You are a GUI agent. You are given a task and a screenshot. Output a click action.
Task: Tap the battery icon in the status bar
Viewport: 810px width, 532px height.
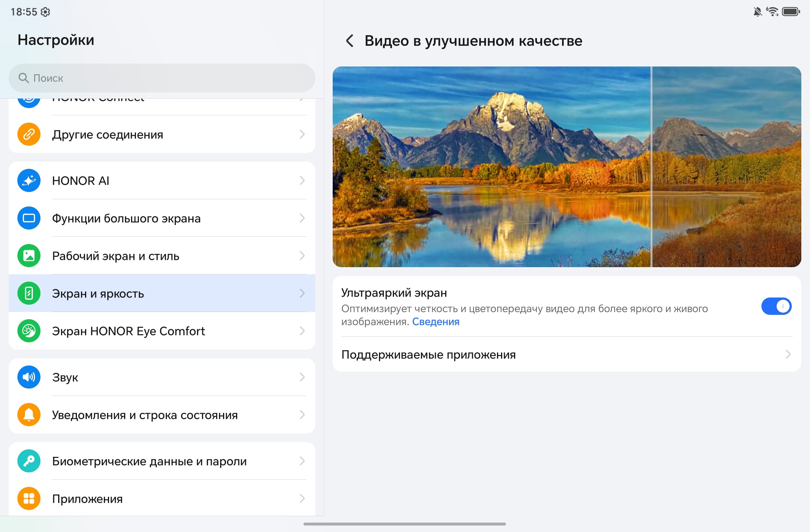point(791,12)
